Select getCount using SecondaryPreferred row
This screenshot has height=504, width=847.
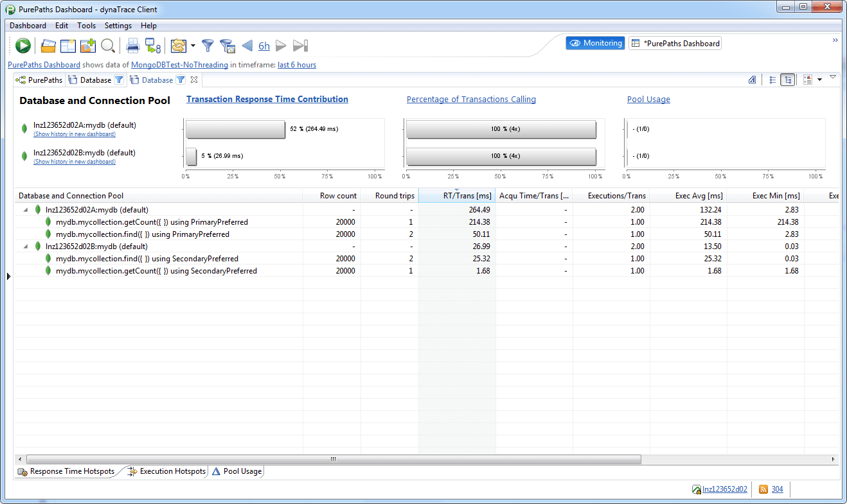tap(427, 271)
